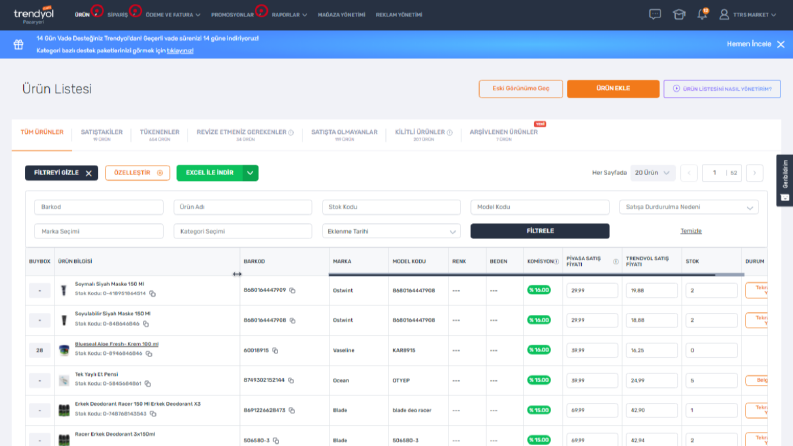Viewport: 793px width, 446px height.
Task: Copy stock code of Erkek Deodorant Racer X3
Action: (153, 414)
